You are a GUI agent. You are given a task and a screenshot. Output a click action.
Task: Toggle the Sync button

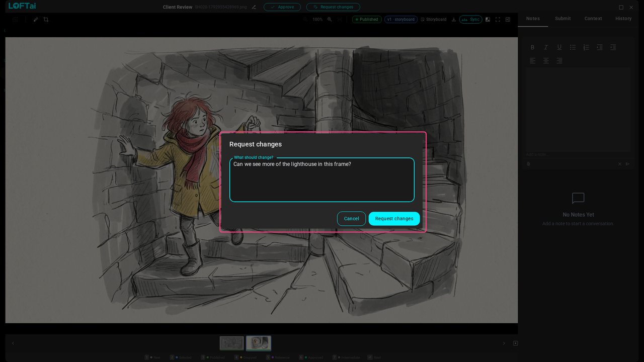pyautogui.click(x=470, y=20)
